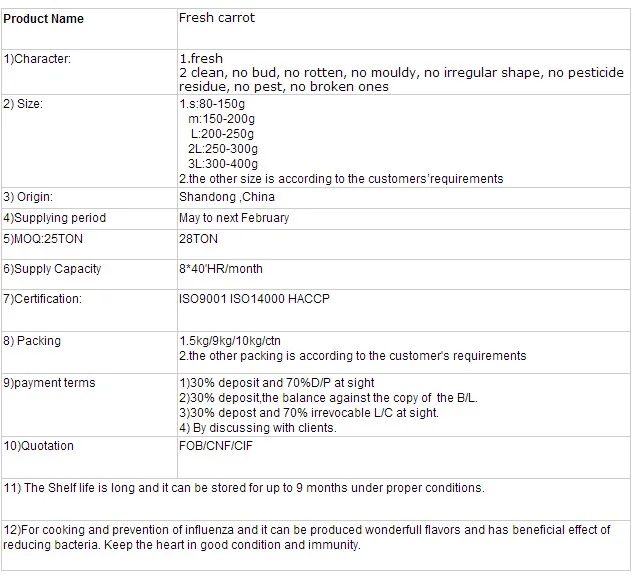Click the ISO9001 ISO14000 HACCP certification text
Viewport: 635px width, 576px height.
[254, 299]
